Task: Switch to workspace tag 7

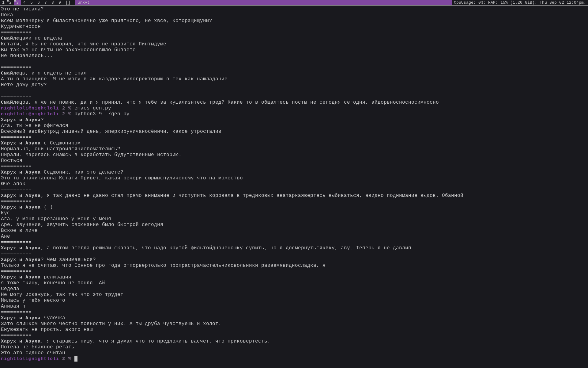Action: click(x=46, y=2)
